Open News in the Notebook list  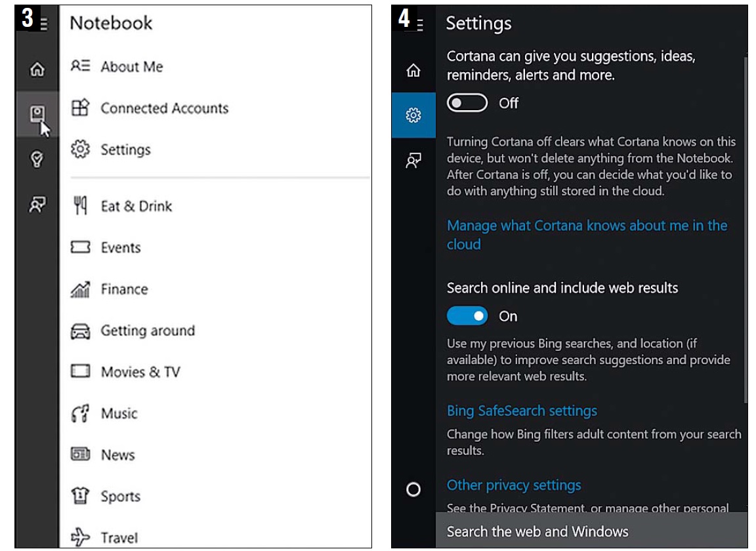102,455
